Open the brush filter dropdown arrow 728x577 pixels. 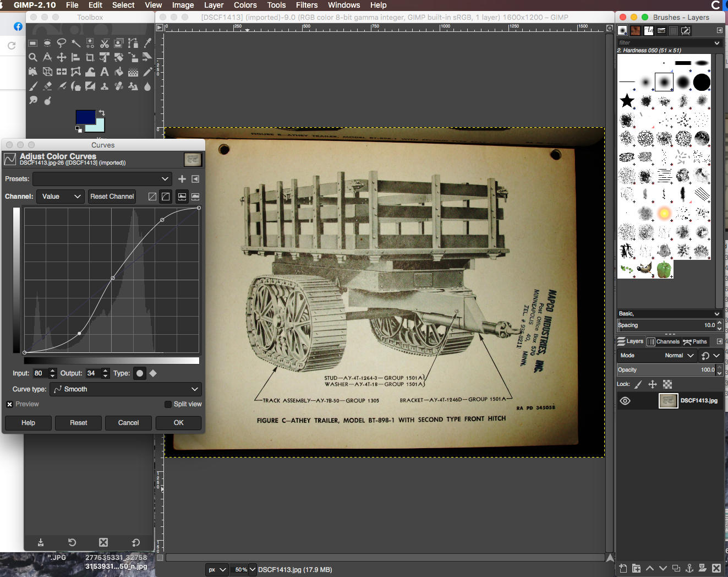pyautogui.click(x=717, y=43)
